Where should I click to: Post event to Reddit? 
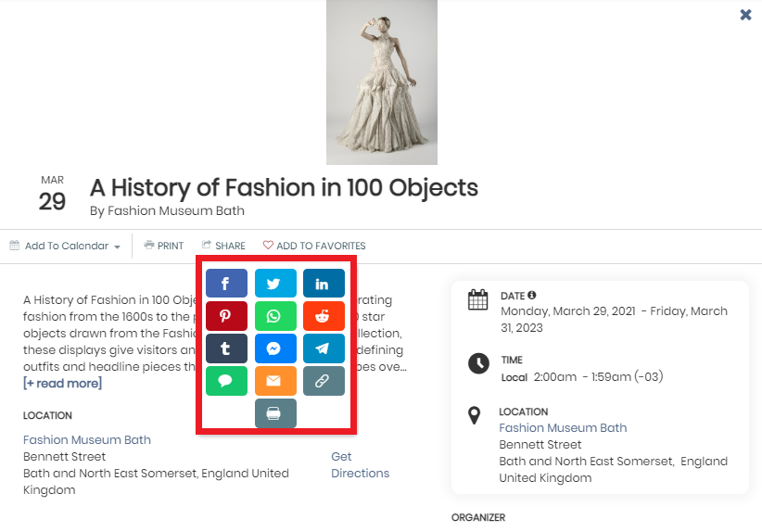click(x=324, y=316)
